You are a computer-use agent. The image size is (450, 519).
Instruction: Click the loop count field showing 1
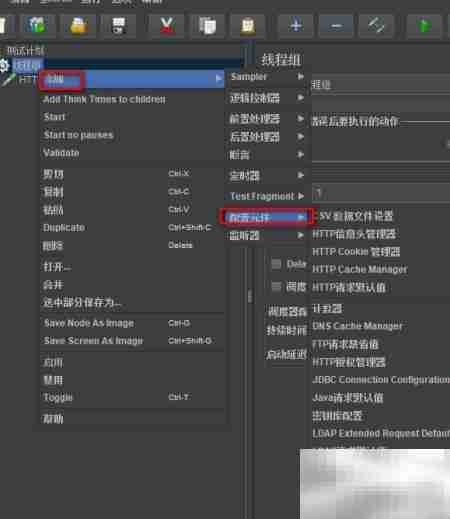pos(381,193)
